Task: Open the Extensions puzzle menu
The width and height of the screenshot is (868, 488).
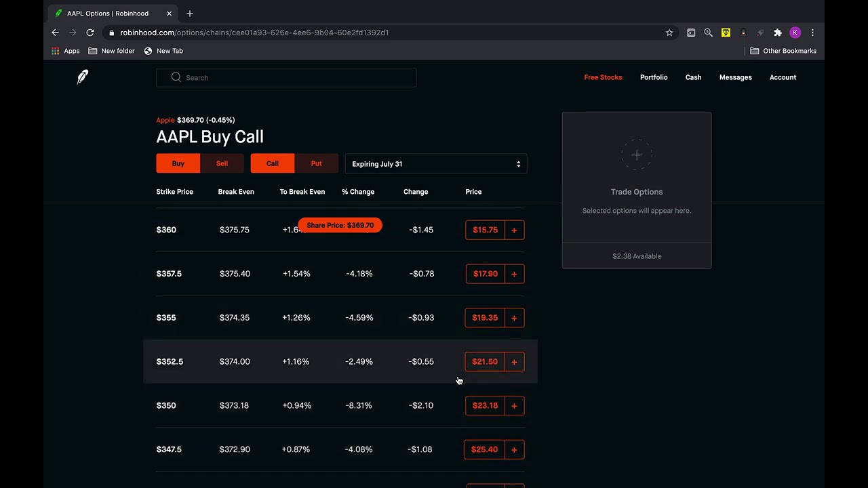Action: [x=778, y=33]
